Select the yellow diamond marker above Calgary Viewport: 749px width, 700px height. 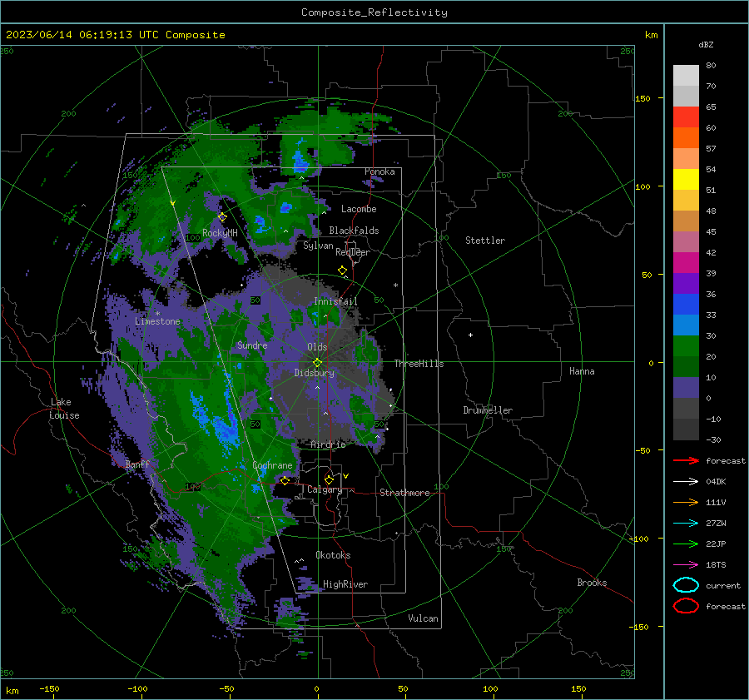(329, 479)
